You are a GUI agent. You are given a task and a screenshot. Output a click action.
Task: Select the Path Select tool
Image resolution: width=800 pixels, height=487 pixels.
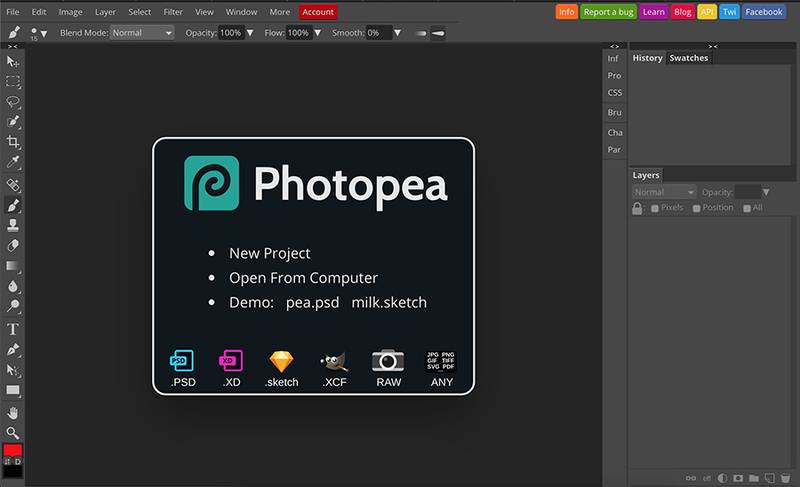13,370
